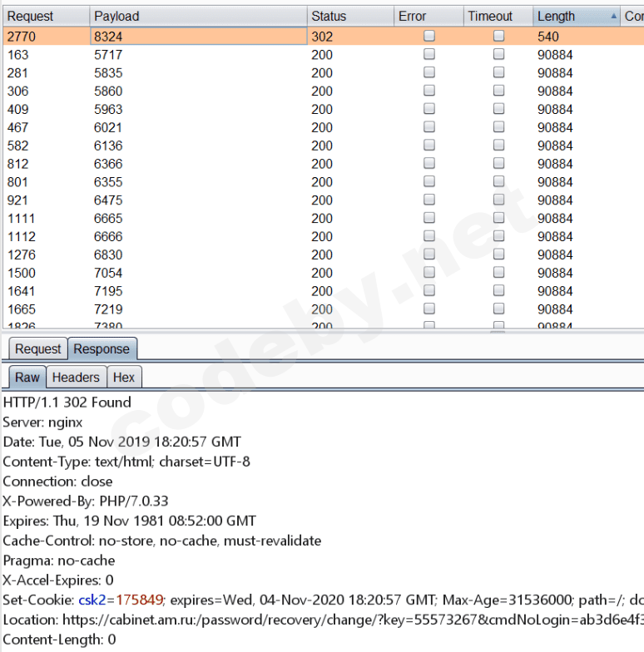The width and height of the screenshot is (644, 652).
Task: Click the Location header URL line
Action: (x=323, y=620)
